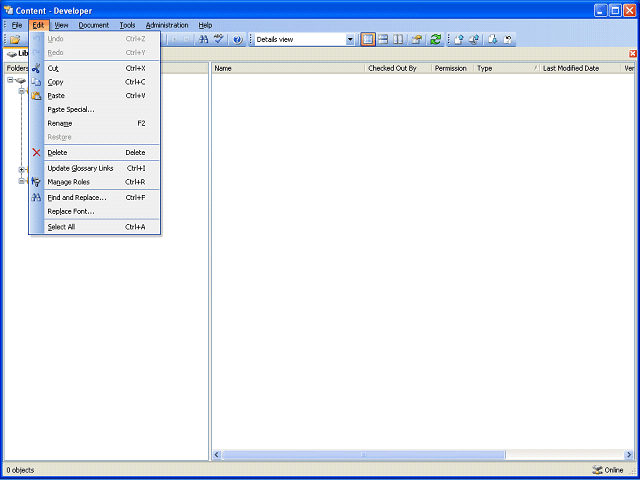Choose Select All from the Edit menu

[x=95, y=227]
